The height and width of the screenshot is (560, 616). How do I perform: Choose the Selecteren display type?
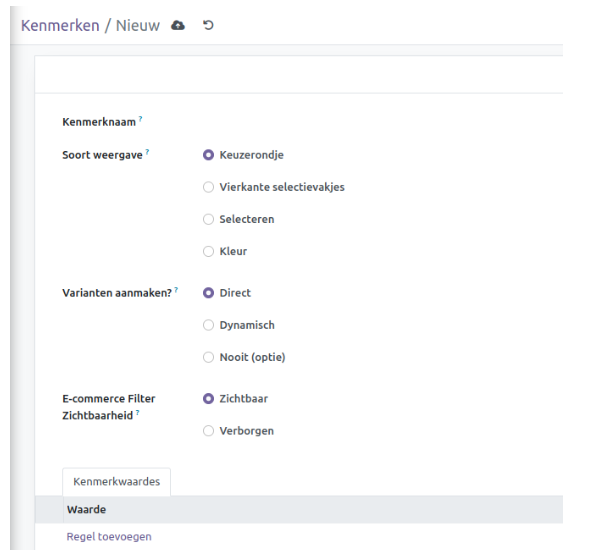[208, 219]
